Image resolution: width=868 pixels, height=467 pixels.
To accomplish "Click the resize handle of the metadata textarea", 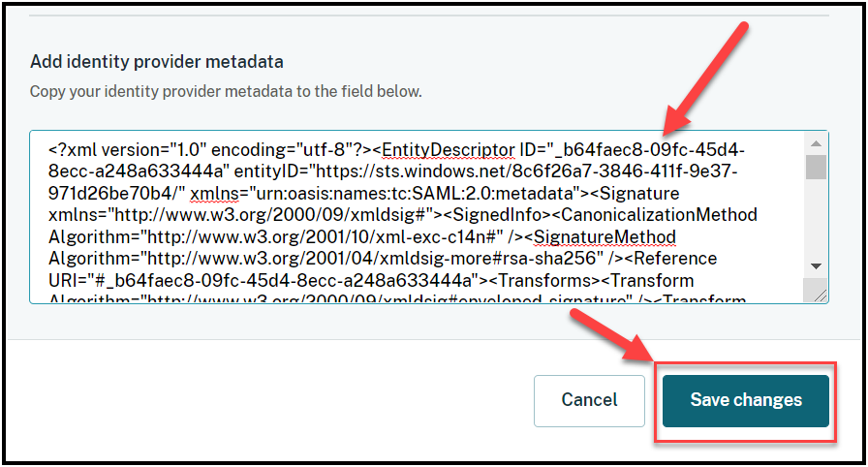I will [x=820, y=295].
